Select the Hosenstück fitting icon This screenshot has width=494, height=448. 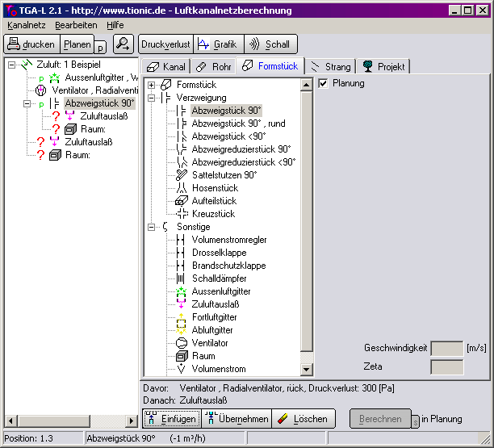point(182,188)
